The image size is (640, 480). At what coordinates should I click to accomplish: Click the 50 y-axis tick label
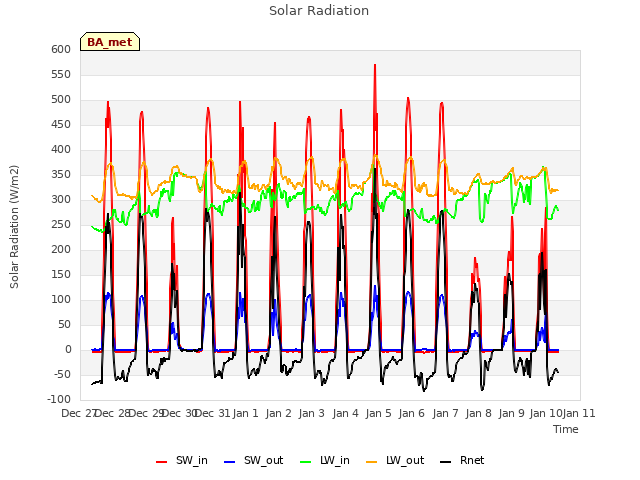coord(64,324)
